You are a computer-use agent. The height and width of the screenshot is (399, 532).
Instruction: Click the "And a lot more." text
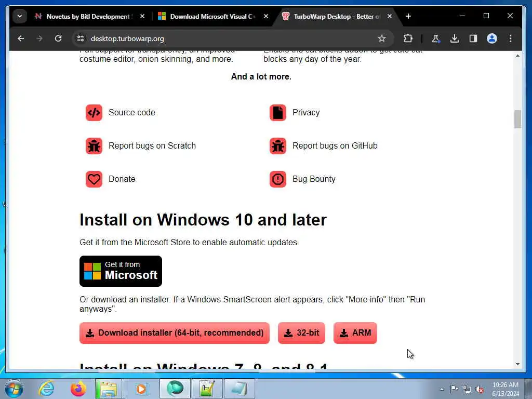pos(261,77)
